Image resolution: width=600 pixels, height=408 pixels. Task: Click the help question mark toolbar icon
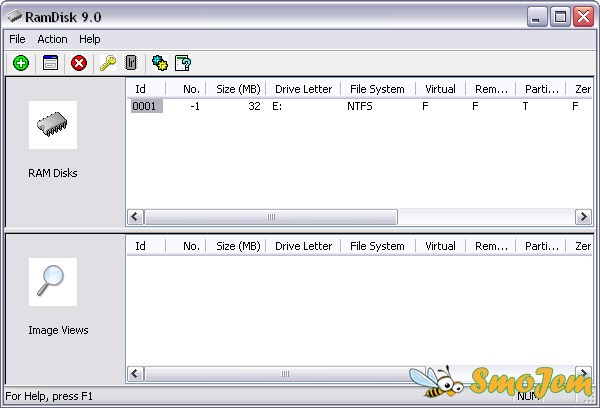[183, 63]
